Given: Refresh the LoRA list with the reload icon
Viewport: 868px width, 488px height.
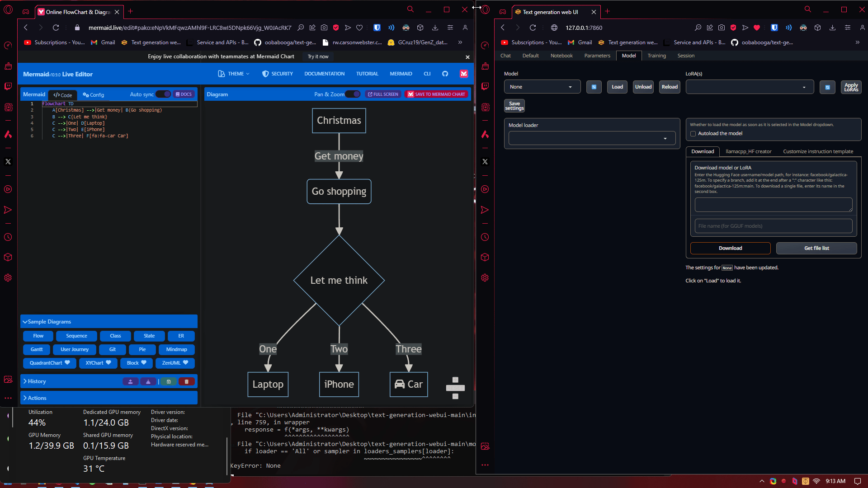Looking at the screenshot, I should pos(827,87).
